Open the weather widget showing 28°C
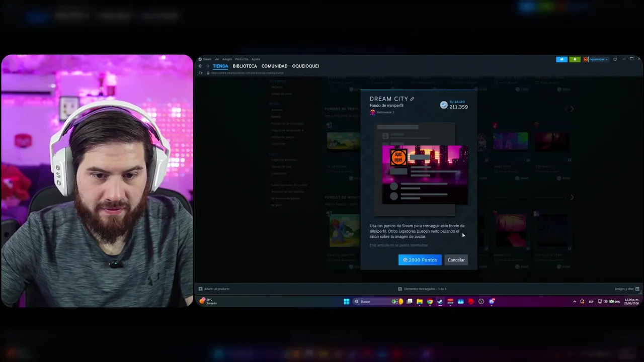Screen dimensions: 644x362 point(208,301)
